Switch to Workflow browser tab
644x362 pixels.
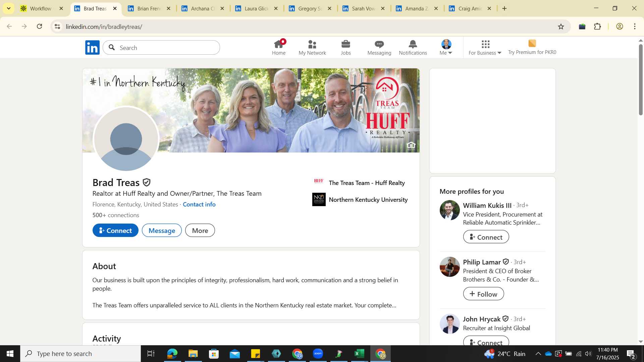tap(42, 8)
